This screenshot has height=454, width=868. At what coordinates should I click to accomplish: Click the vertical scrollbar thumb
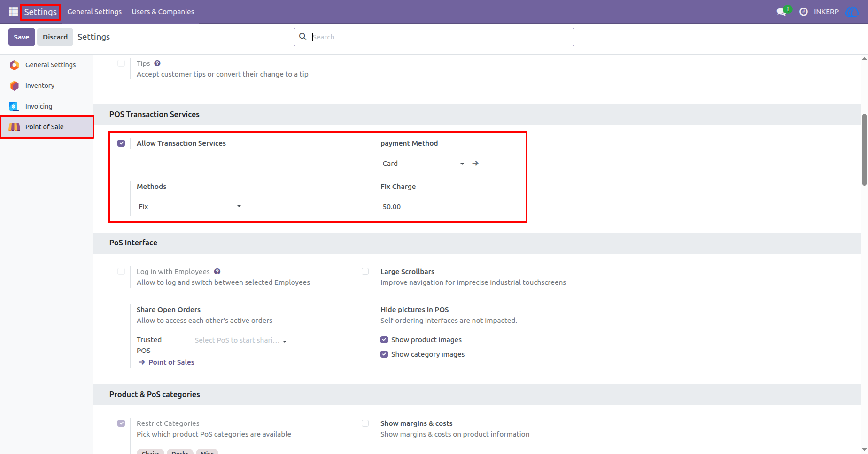tap(864, 149)
